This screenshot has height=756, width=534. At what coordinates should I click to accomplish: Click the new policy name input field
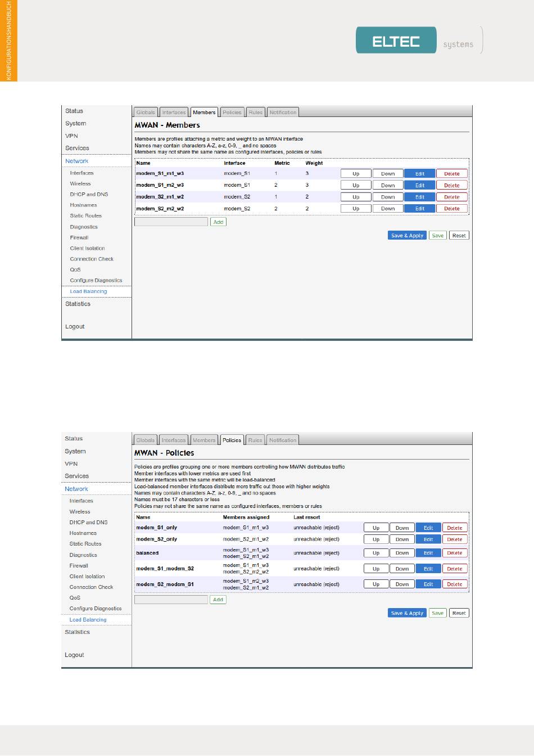171,600
